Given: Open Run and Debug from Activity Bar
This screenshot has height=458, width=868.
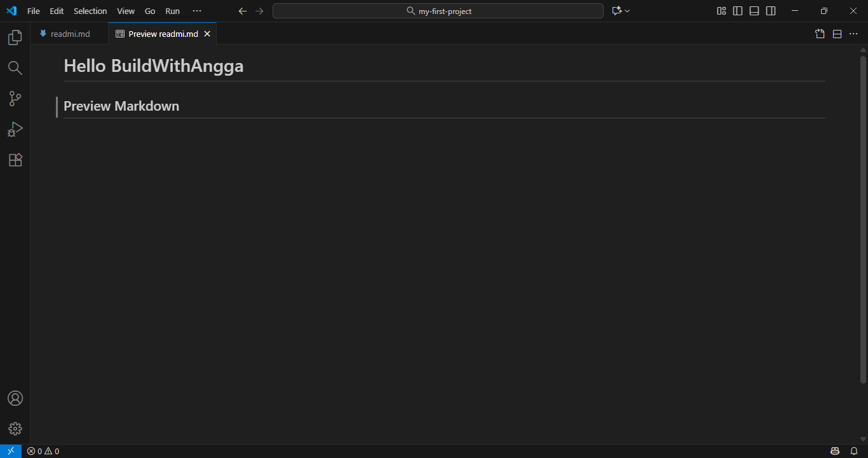Looking at the screenshot, I should click(x=15, y=129).
